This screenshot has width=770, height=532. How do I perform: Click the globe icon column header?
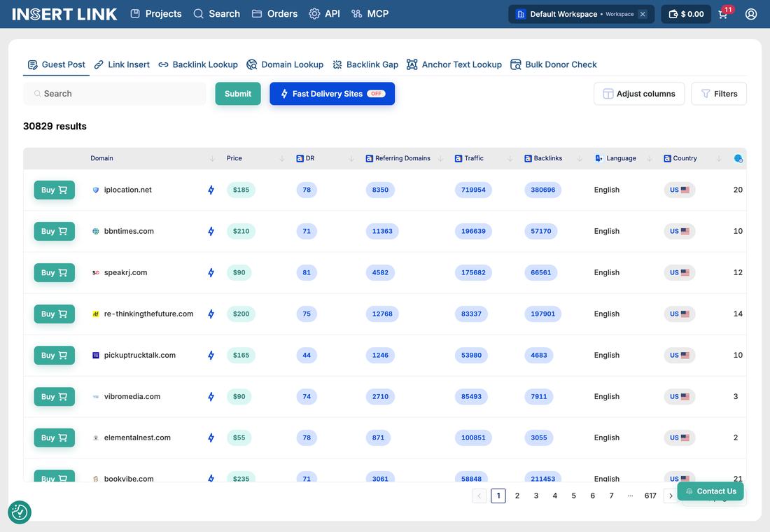tap(738, 158)
